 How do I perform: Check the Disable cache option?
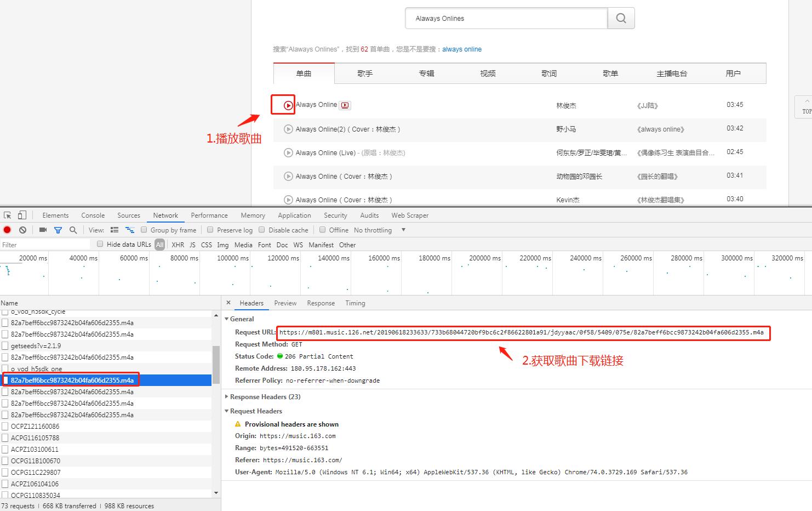click(262, 230)
